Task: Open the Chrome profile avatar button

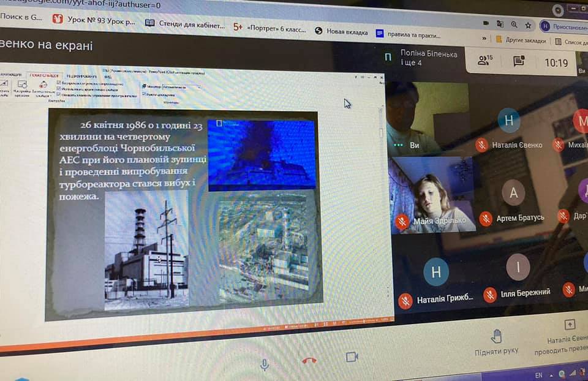Action: pos(545,26)
